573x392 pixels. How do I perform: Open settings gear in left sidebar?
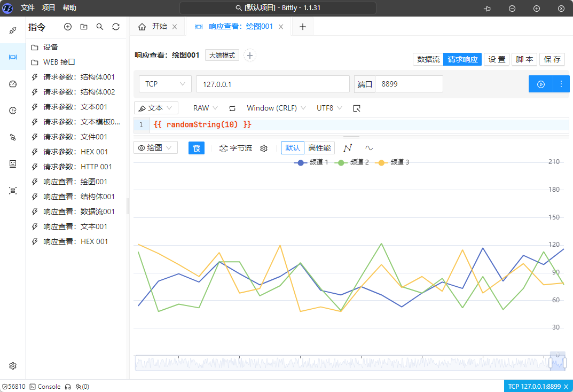pyautogui.click(x=13, y=366)
